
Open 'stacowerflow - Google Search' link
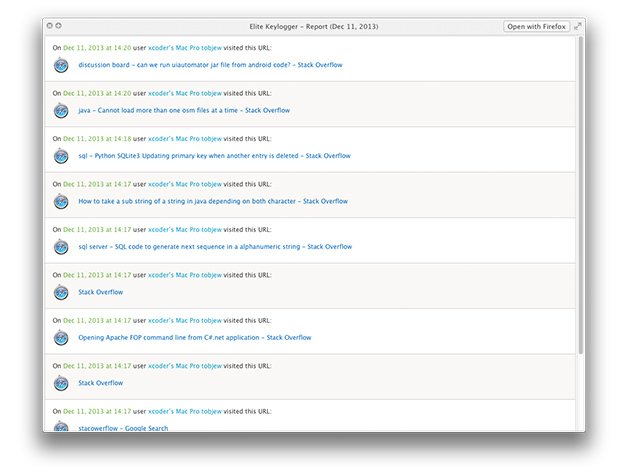[x=123, y=428]
